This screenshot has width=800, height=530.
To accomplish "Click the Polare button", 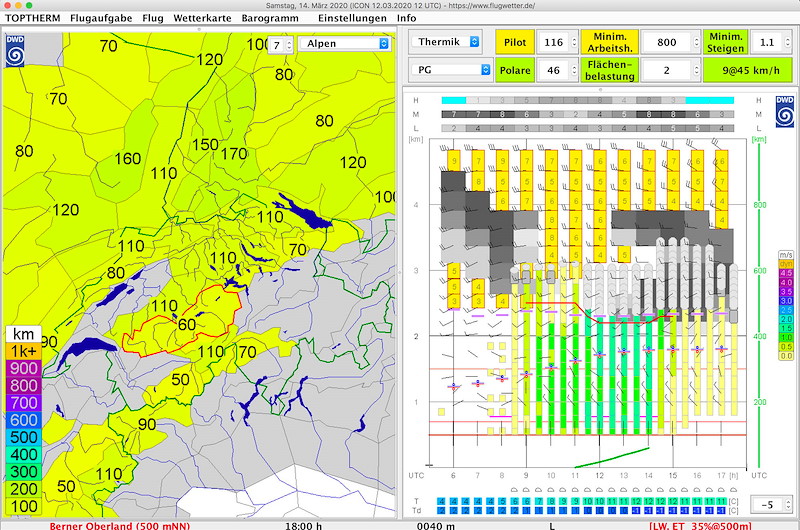I will (515, 70).
